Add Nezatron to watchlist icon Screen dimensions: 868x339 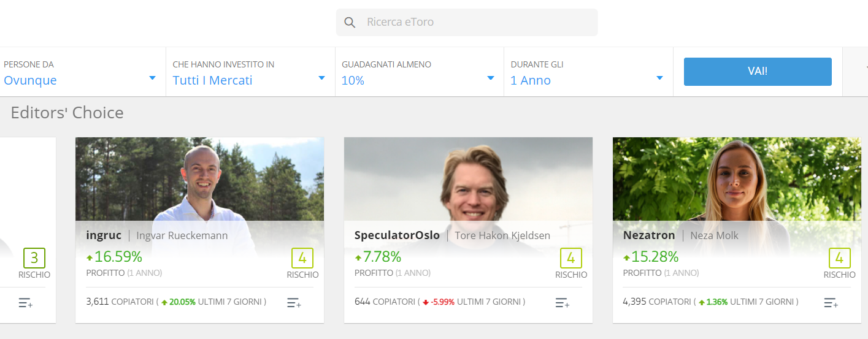pyautogui.click(x=831, y=303)
